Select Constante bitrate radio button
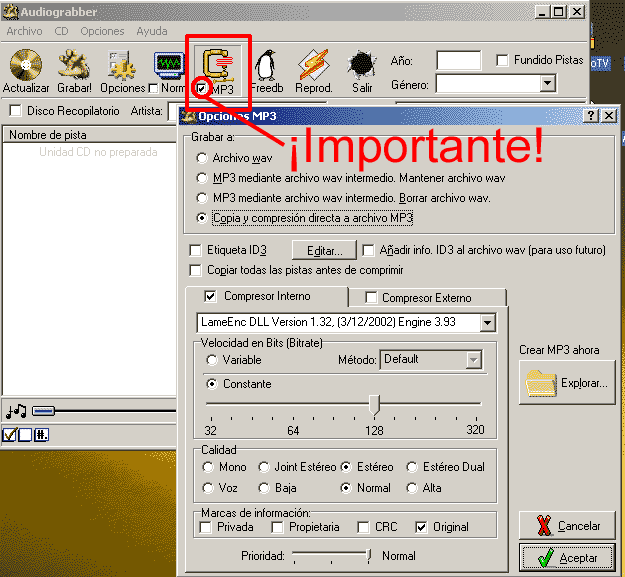Screen dimensions: 625x577 [212, 384]
